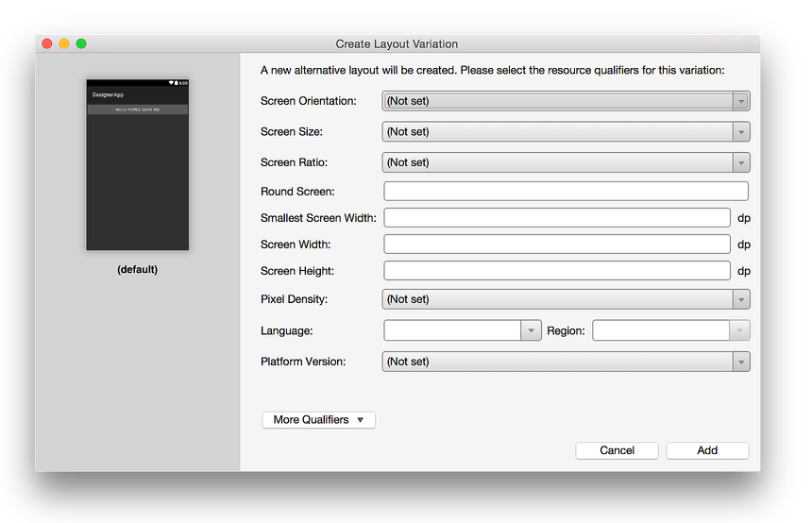Click the Screen Width text field

pyautogui.click(x=557, y=245)
